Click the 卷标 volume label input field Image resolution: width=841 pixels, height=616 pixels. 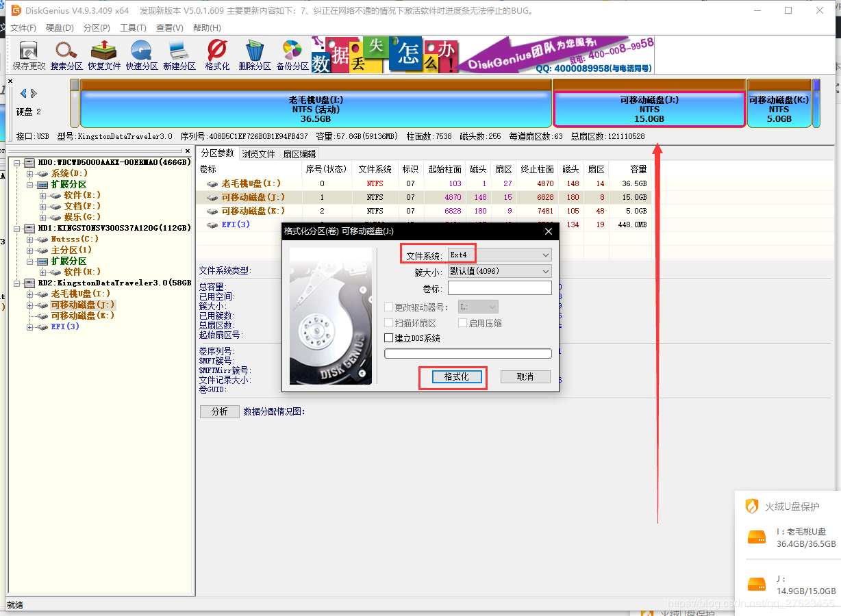500,288
